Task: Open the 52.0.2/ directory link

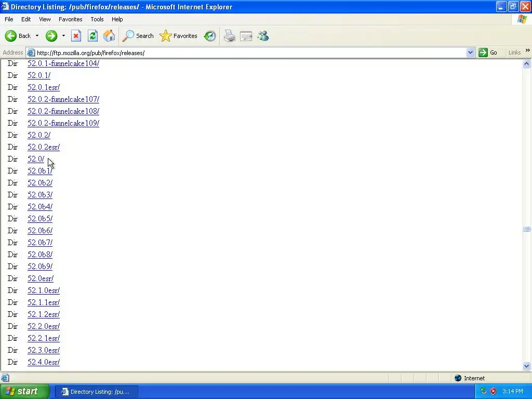Action: click(x=38, y=135)
